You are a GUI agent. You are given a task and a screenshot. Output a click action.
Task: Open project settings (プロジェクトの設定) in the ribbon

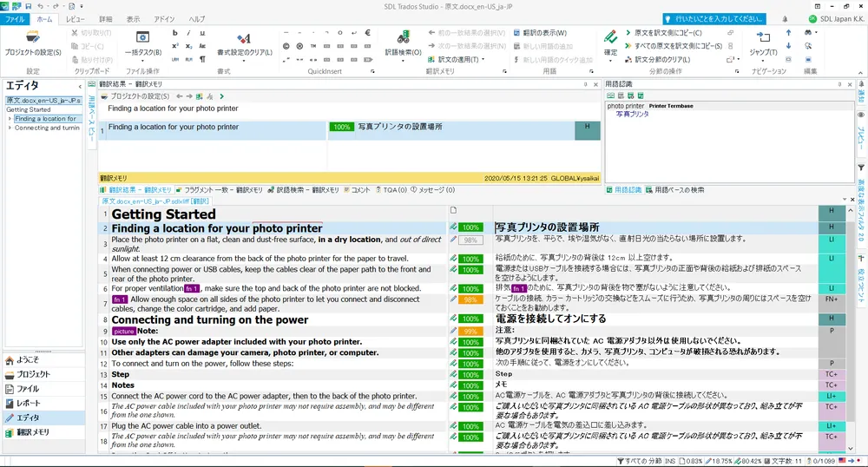point(33,43)
